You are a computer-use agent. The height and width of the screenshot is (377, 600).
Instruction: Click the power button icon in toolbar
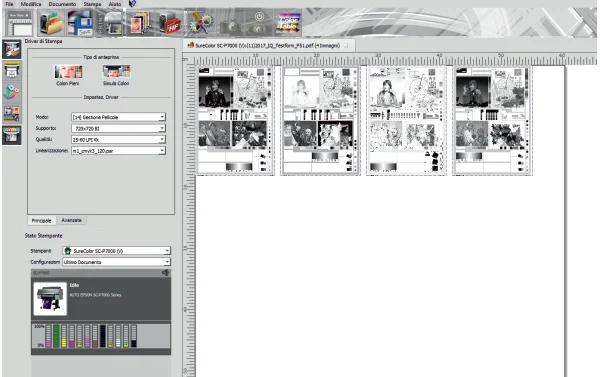pyautogui.click(x=259, y=17)
